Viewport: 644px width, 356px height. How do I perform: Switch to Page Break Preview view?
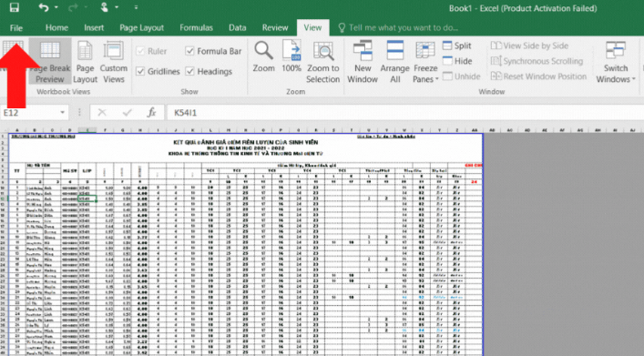(x=50, y=62)
